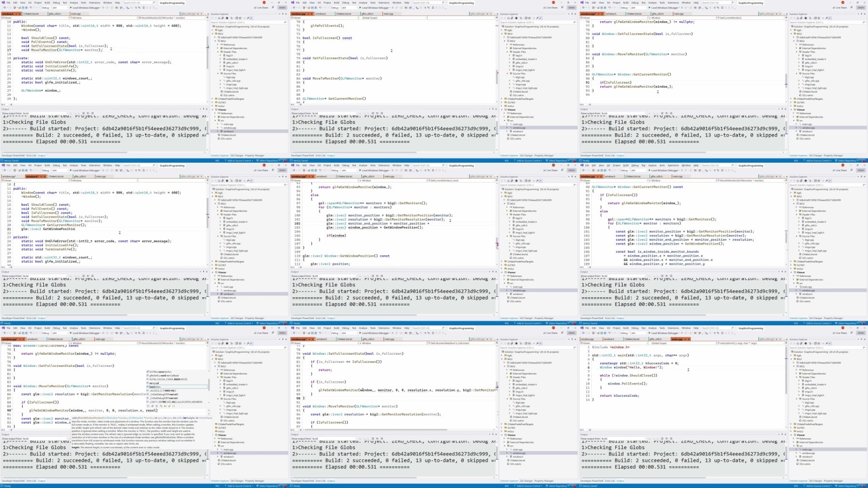The width and height of the screenshot is (868, 488).
Task: Open Debug menu in the top-right screenshot
Action: click(x=635, y=2)
